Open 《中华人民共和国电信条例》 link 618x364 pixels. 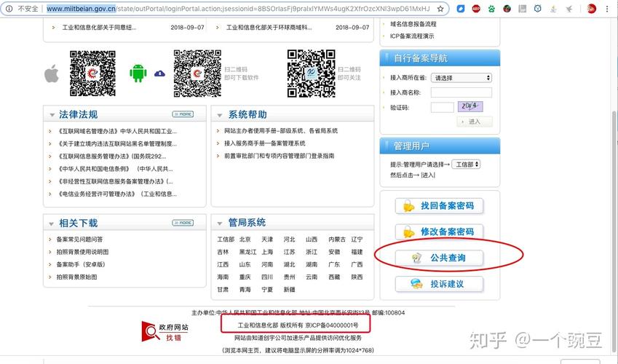click(x=115, y=169)
